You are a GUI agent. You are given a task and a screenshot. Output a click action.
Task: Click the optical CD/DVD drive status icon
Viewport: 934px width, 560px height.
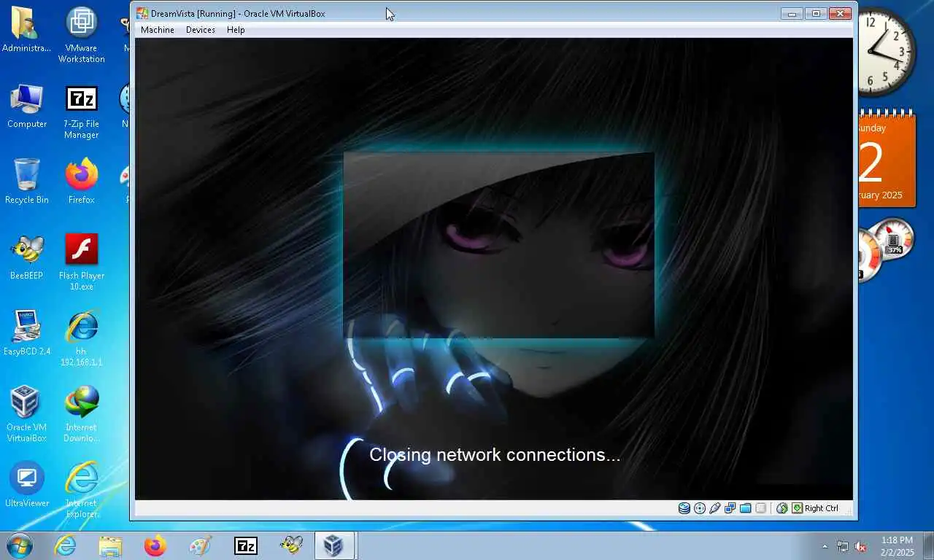(700, 508)
